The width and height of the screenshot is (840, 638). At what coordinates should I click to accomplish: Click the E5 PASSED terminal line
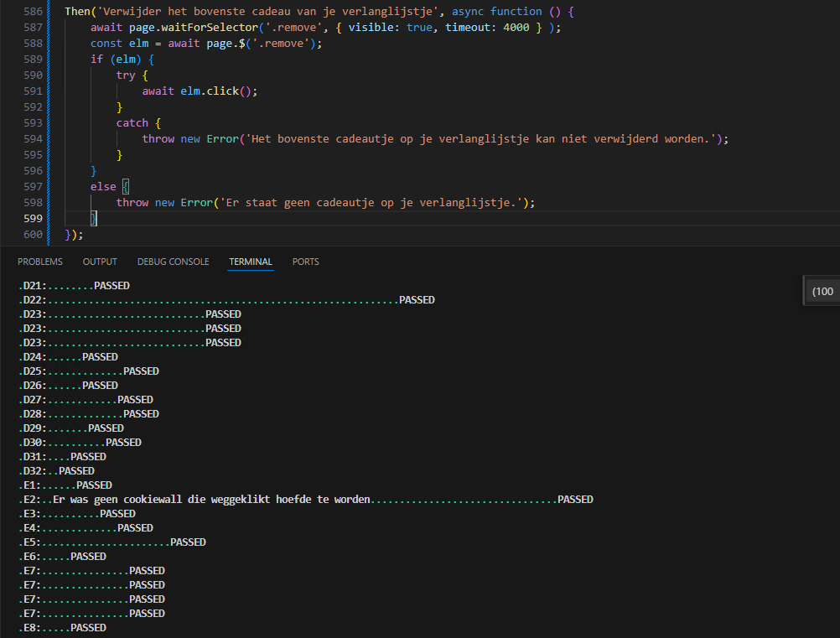pos(112,542)
